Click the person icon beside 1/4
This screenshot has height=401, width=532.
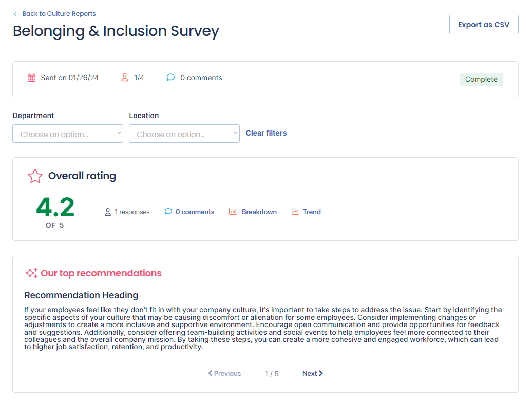click(124, 78)
